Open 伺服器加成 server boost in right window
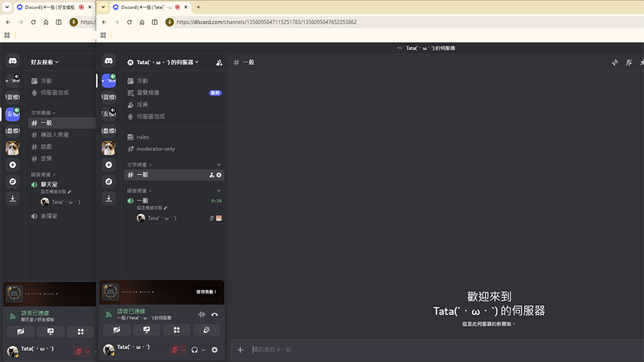The image size is (644, 362). point(174,117)
